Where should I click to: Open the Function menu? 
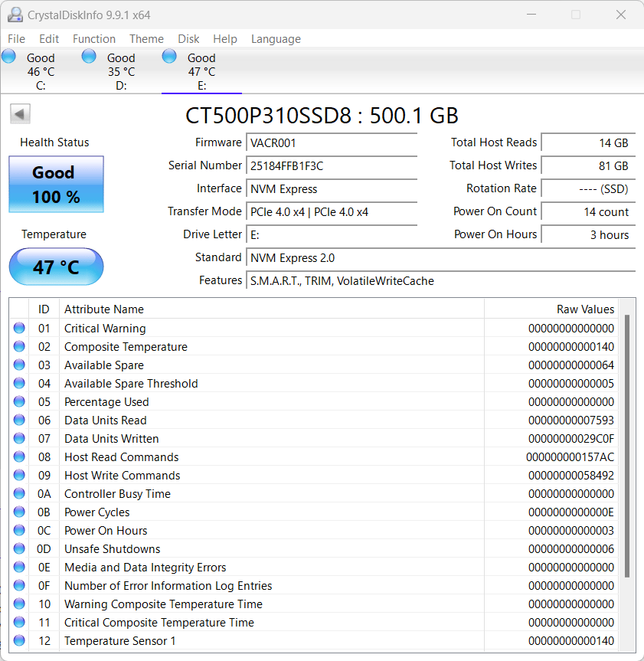click(x=94, y=39)
